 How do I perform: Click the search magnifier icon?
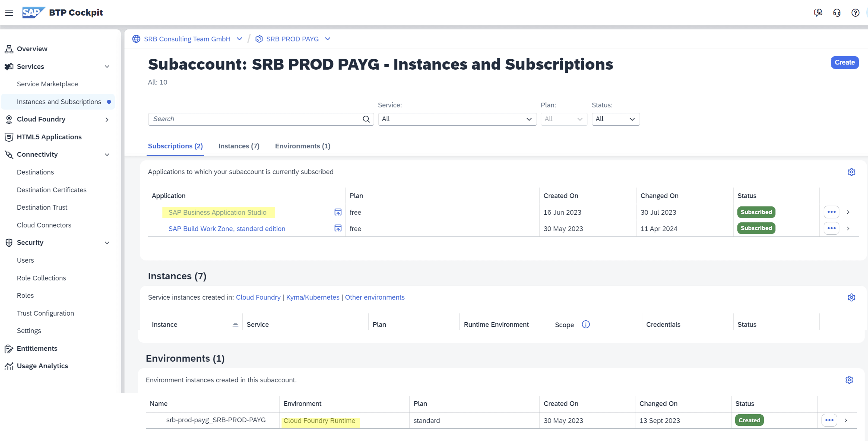[x=366, y=119]
